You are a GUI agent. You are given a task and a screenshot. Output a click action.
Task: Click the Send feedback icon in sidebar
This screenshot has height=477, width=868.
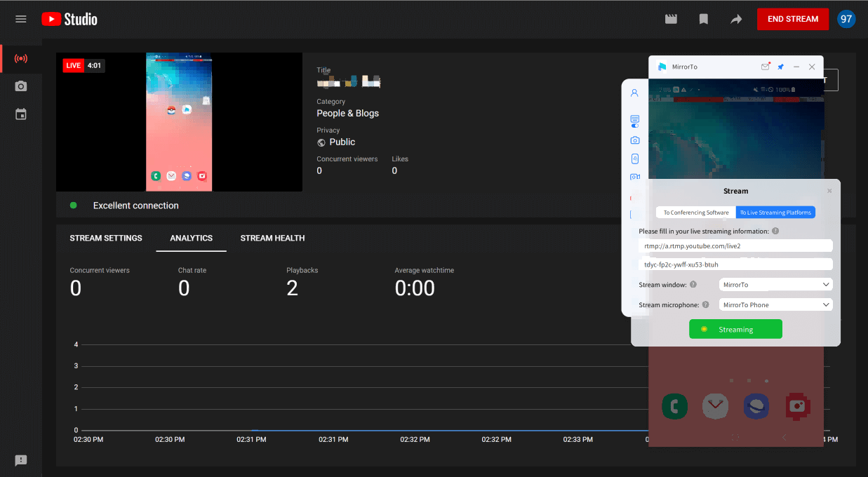click(21, 461)
